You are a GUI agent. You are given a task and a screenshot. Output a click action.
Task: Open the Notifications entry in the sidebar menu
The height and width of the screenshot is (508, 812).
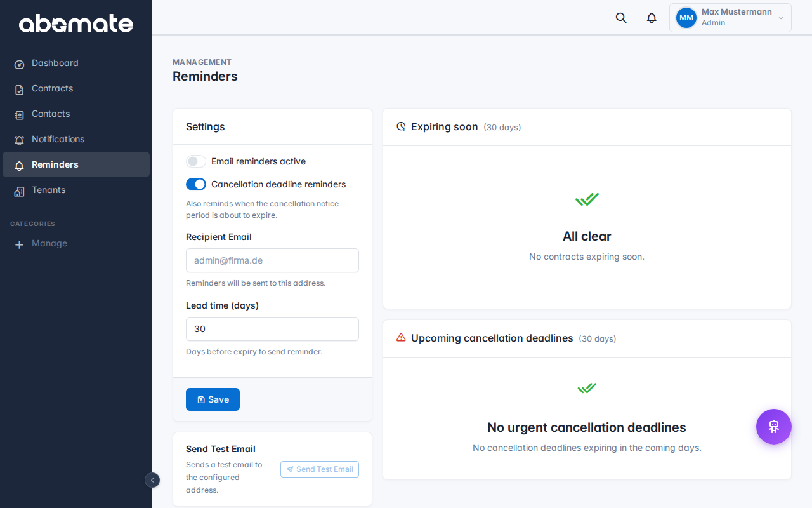(58, 139)
